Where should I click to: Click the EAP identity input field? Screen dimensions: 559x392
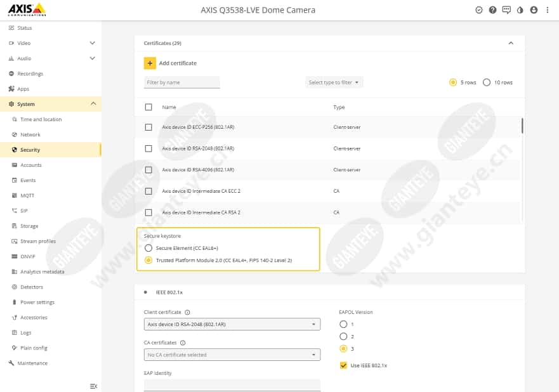[x=232, y=385]
